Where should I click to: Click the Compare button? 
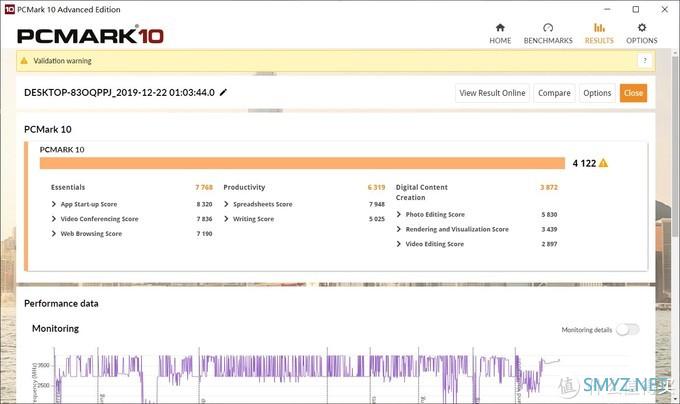tap(554, 93)
